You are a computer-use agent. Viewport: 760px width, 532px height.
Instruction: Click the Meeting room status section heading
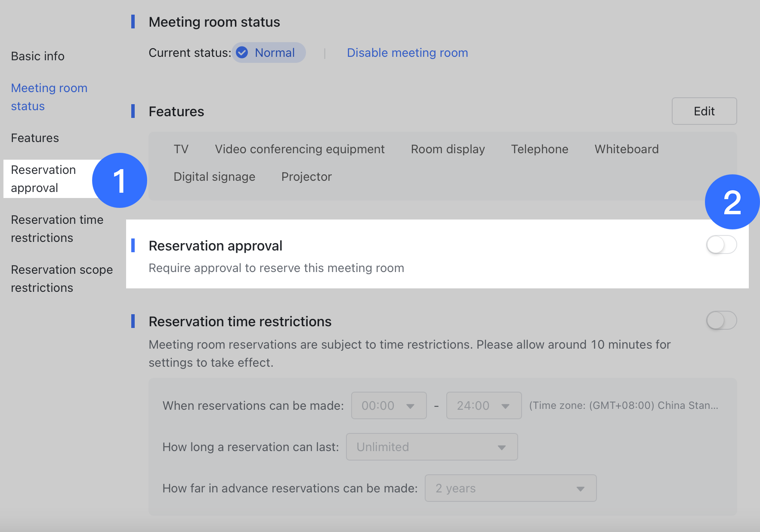tap(214, 22)
